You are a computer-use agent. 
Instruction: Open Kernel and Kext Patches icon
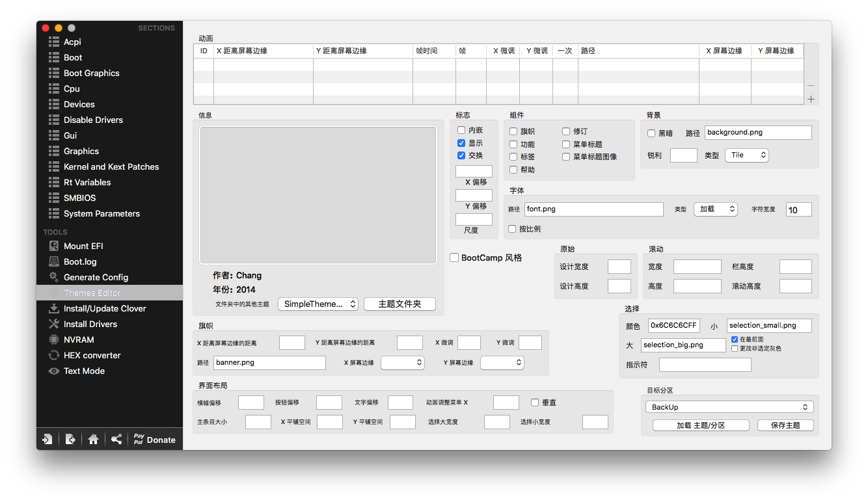pos(54,166)
